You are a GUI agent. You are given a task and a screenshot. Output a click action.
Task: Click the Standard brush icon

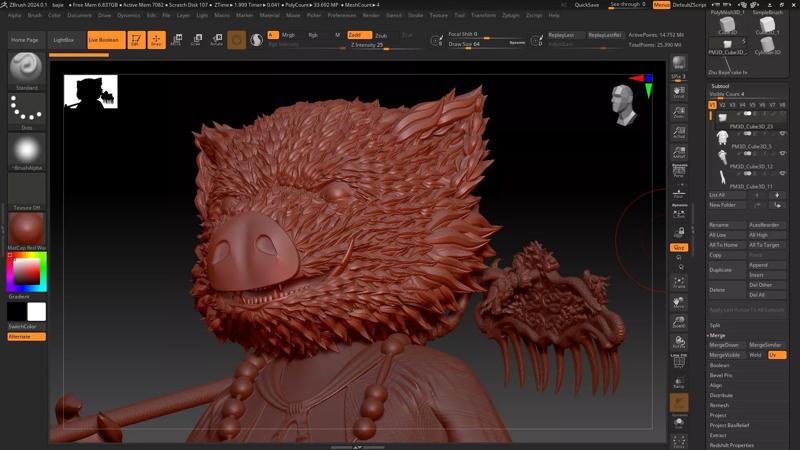point(27,68)
